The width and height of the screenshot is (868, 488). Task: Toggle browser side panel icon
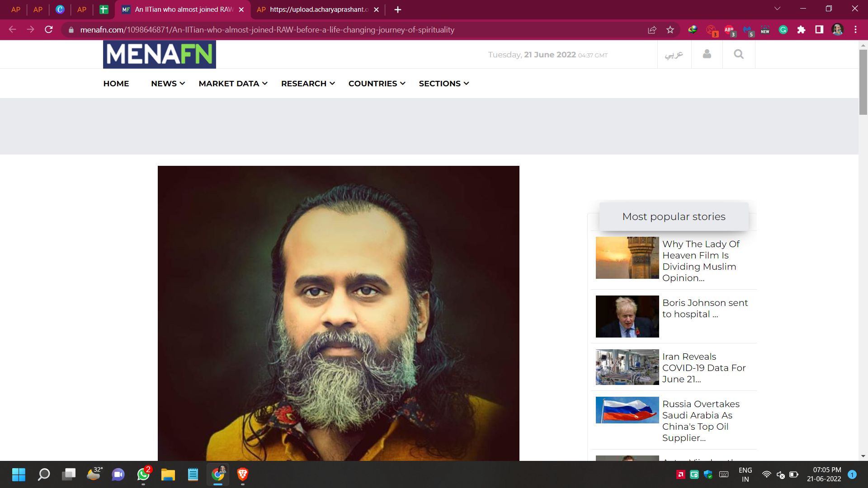819,30
